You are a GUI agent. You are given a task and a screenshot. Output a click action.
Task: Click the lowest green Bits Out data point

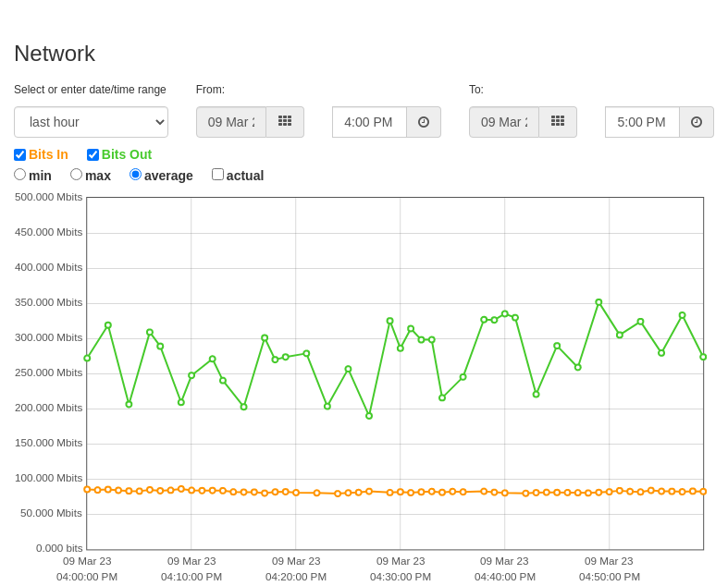[x=369, y=416]
